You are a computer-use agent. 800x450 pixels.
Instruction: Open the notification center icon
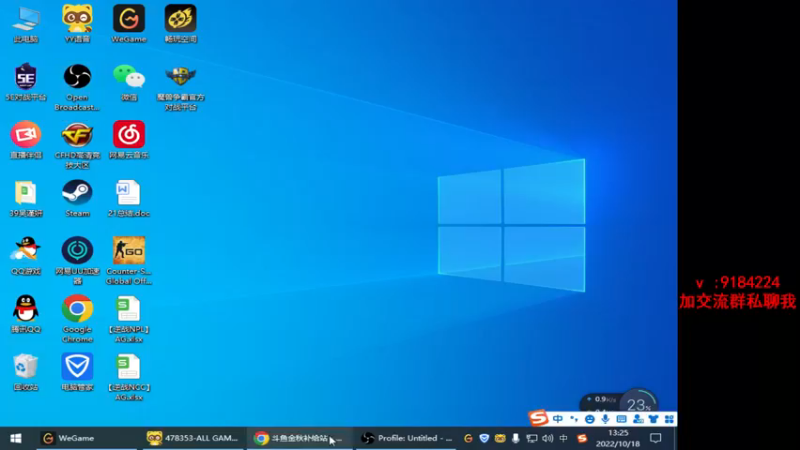pos(656,438)
